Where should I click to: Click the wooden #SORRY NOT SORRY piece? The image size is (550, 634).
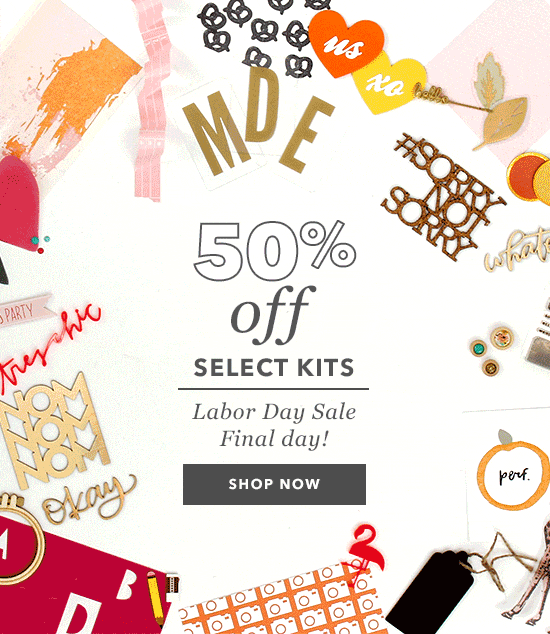point(443,195)
